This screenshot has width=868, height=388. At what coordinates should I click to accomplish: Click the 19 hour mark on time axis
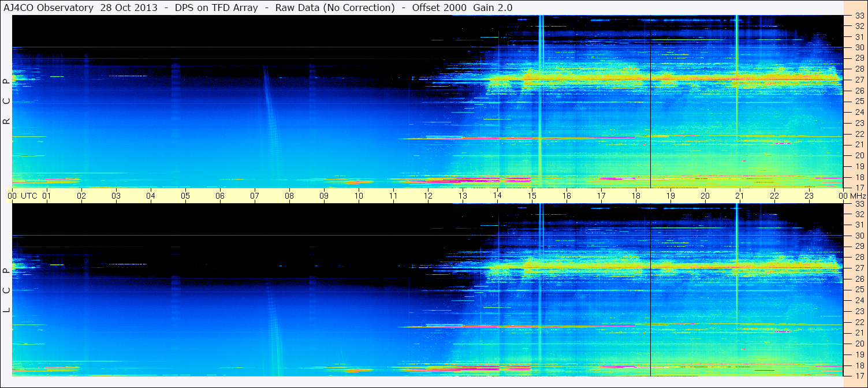click(670, 196)
